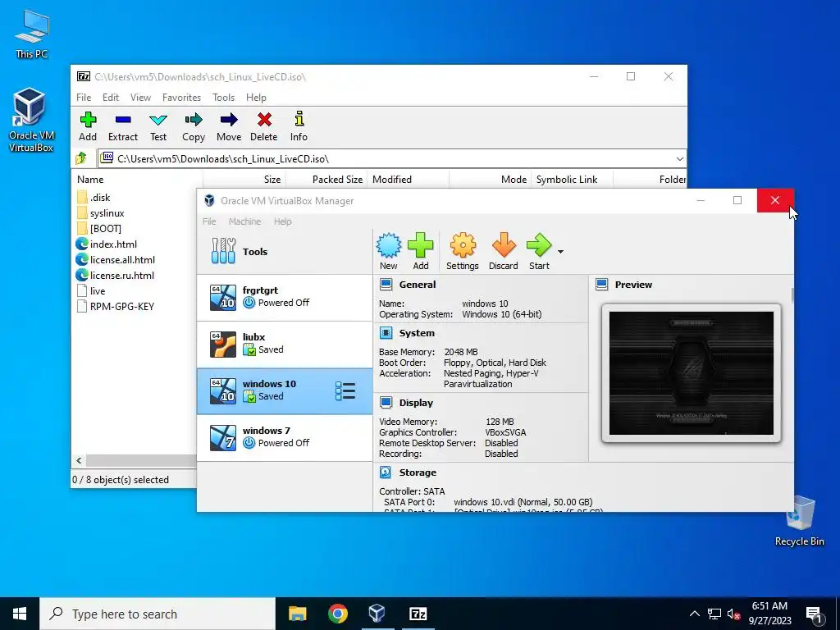Open the Favorites menu in 7-Zip
Screen dimensions: 840x630
(x=181, y=98)
